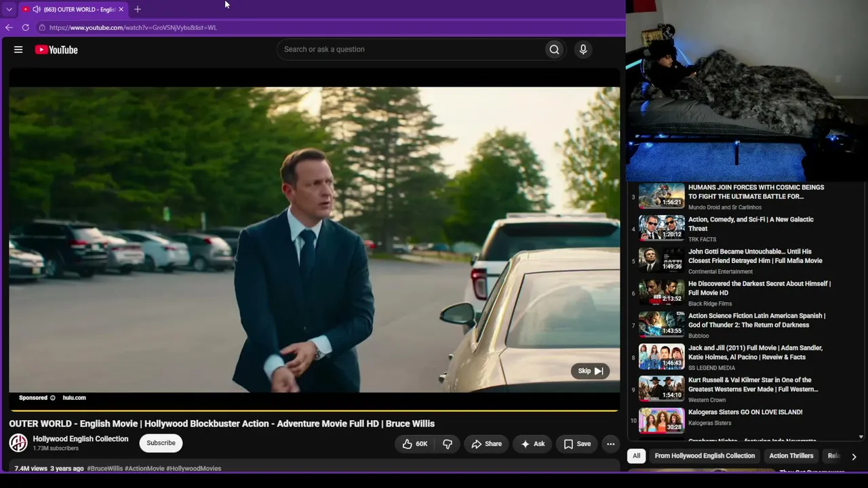Click the magnifying glass search button
The image size is (868, 488).
click(555, 49)
